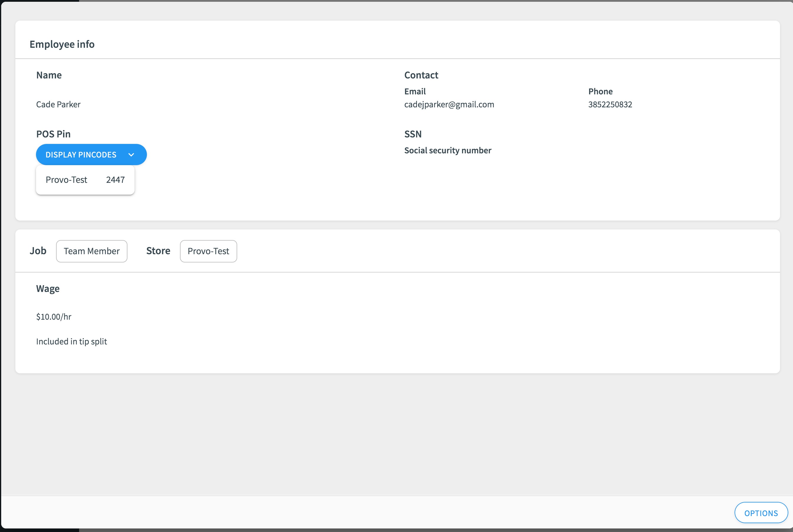Click the Employee info heading
The width and height of the screenshot is (793, 532).
[x=62, y=44]
